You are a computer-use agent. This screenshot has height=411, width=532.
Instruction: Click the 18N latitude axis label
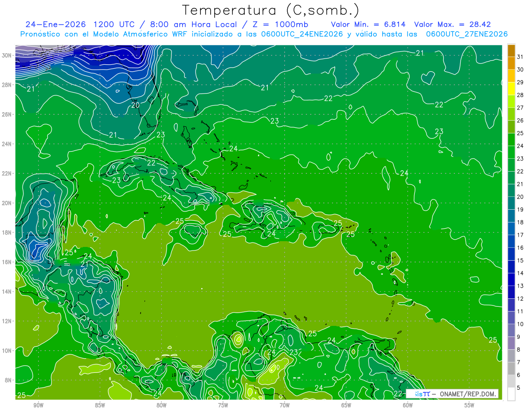8,232
